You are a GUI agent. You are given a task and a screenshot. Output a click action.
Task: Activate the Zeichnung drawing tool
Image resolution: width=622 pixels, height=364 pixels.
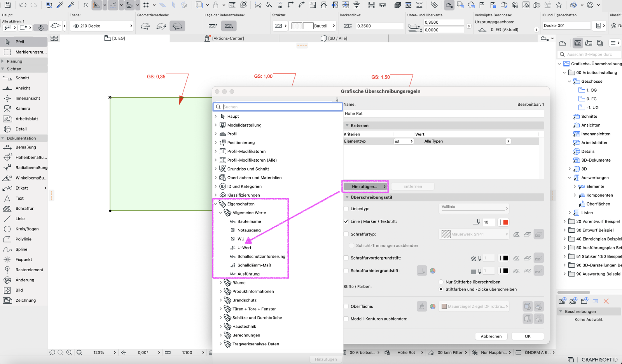(x=24, y=301)
